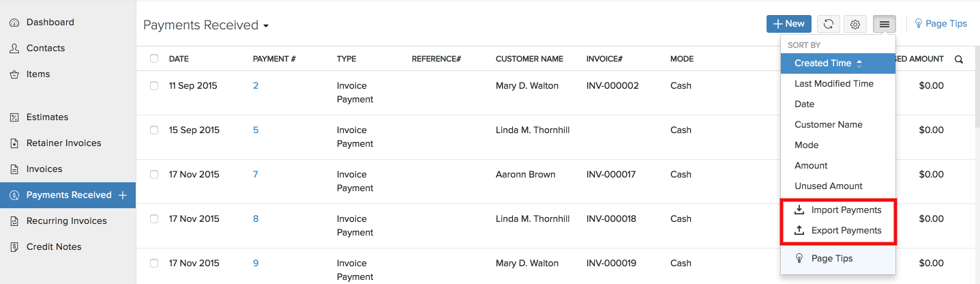Tick the select-all checkbox in header

pyautogui.click(x=154, y=59)
